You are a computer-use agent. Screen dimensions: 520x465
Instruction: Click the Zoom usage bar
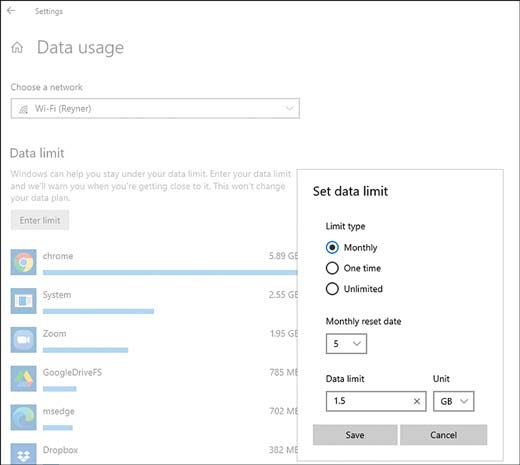pyautogui.click(x=85, y=350)
